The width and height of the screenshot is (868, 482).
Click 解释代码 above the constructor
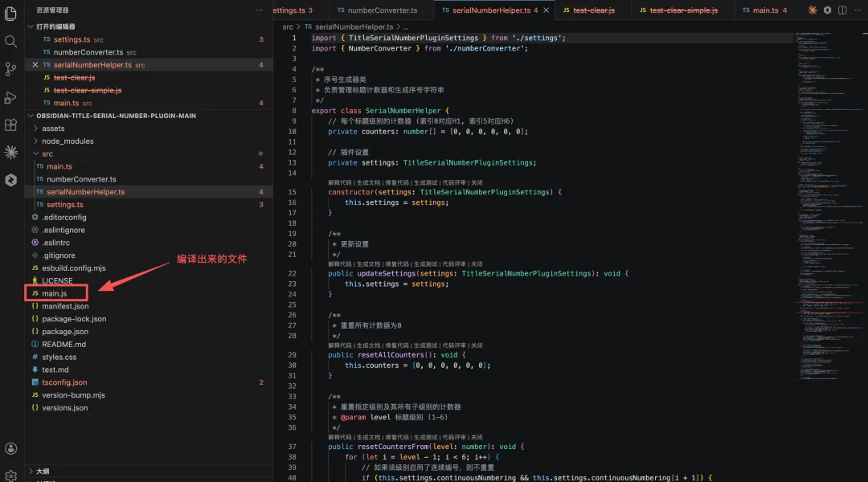click(339, 182)
